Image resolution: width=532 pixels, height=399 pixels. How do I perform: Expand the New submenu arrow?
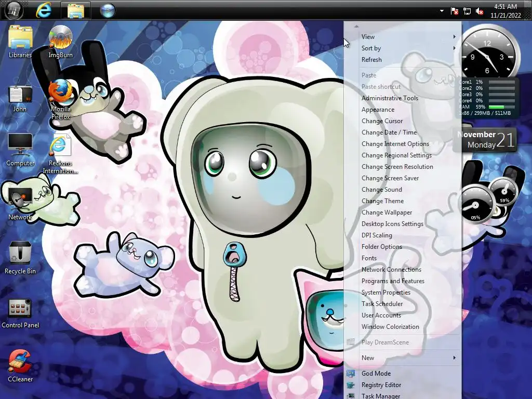tap(454, 357)
